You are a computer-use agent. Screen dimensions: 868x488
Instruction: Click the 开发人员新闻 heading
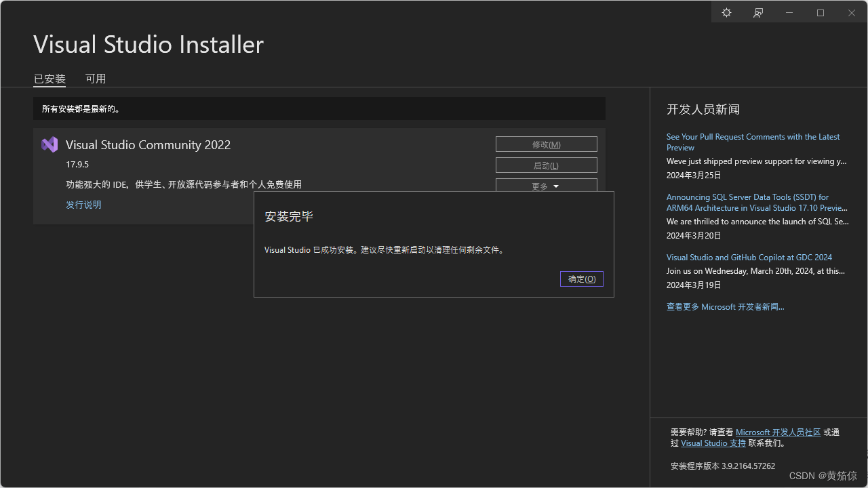click(x=703, y=110)
